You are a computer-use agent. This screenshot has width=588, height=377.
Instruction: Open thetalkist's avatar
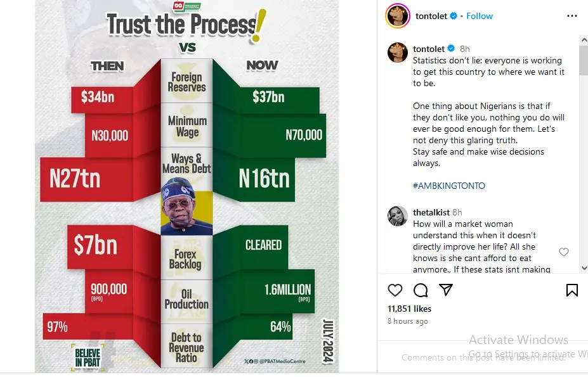click(x=397, y=216)
